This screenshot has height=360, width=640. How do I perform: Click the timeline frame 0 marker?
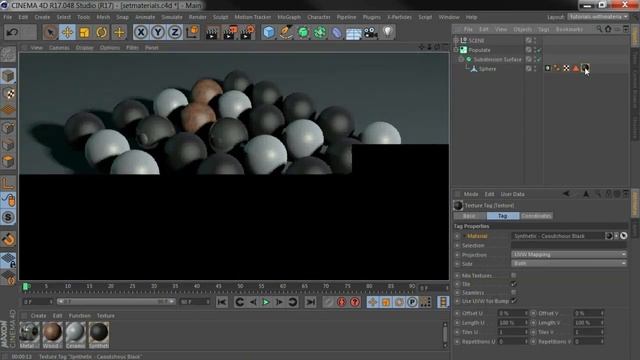click(25, 287)
